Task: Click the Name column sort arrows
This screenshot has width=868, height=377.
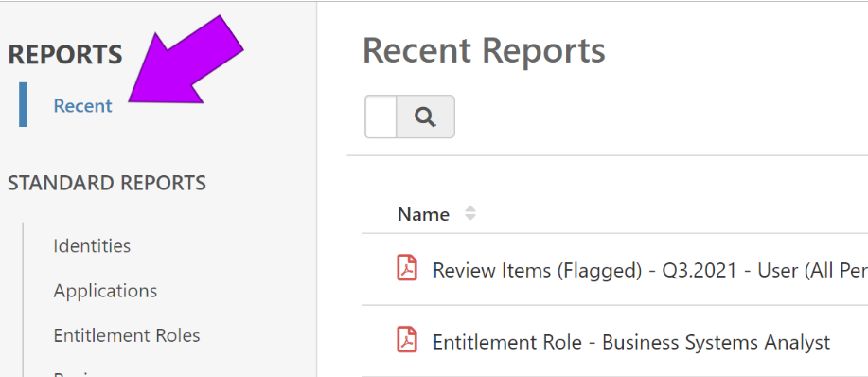Action: pyautogui.click(x=470, y=213)
